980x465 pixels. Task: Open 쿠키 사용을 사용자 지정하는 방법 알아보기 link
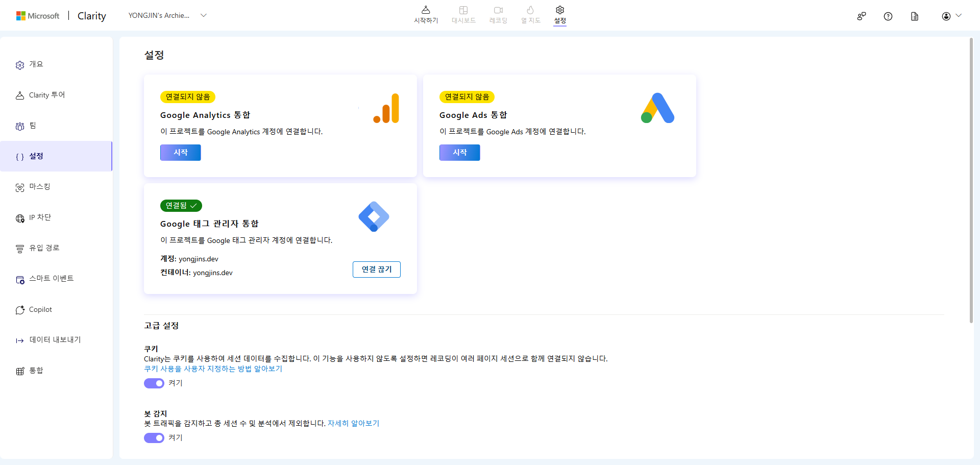(x=213, y=369)
